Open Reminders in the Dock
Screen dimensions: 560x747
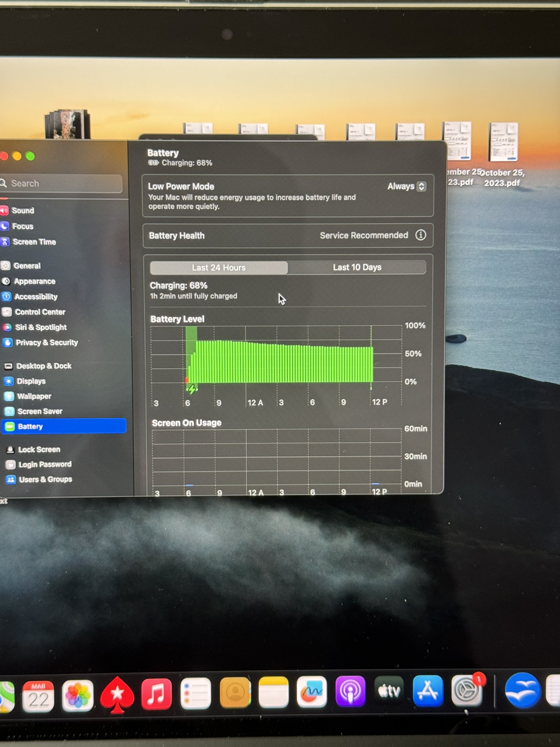click(196, 694)
